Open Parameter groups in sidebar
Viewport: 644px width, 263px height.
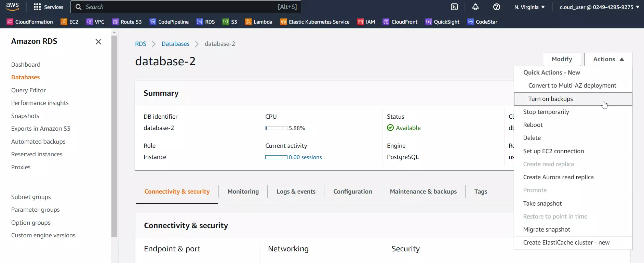35,210
